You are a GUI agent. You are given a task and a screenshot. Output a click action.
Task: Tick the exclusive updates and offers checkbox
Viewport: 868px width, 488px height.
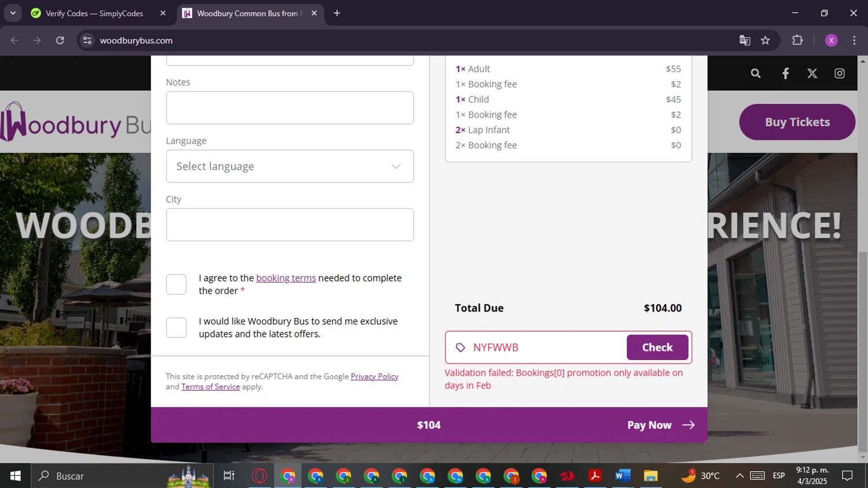(176, 328)
